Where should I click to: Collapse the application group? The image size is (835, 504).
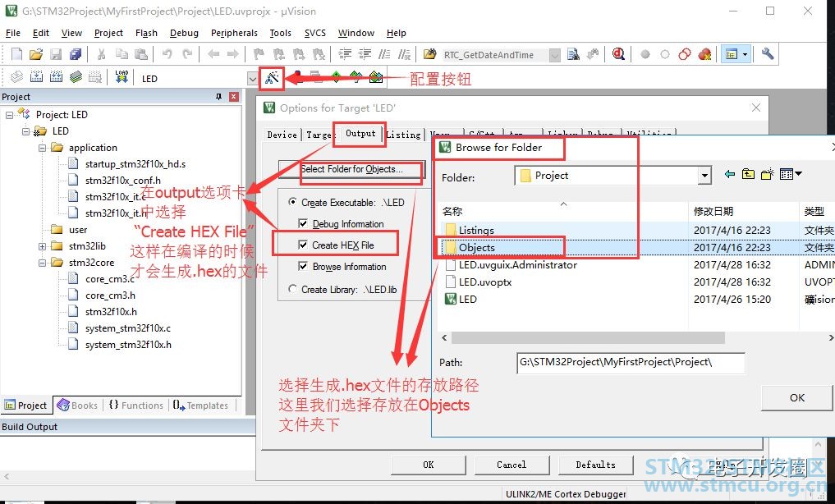coord(42,148)
